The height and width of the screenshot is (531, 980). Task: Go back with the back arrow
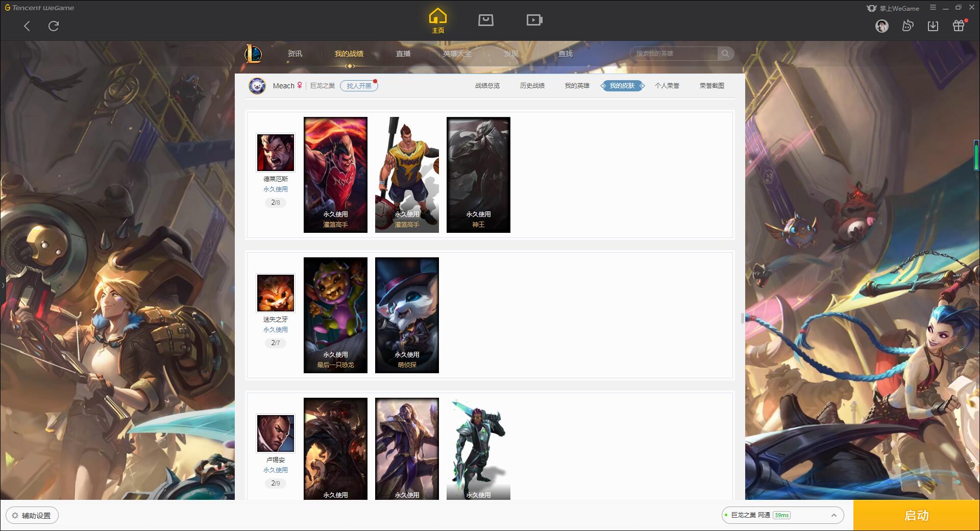[x=27, y=26]
